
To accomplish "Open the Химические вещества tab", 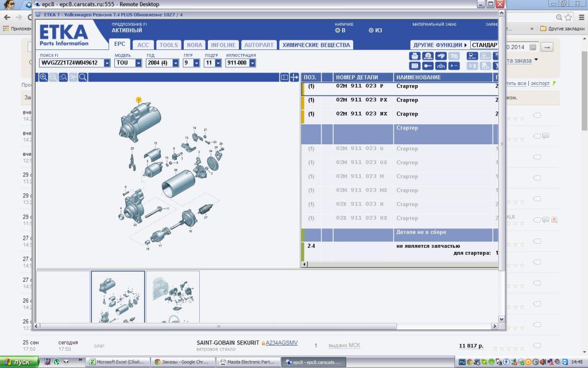I will click(316, 45).
